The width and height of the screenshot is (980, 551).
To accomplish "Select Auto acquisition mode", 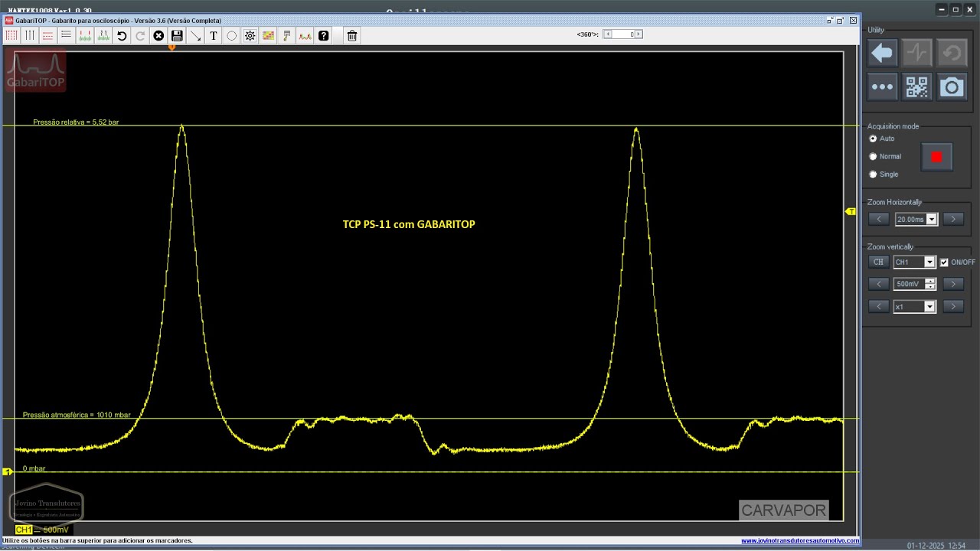I will click(x=873, y=139).
